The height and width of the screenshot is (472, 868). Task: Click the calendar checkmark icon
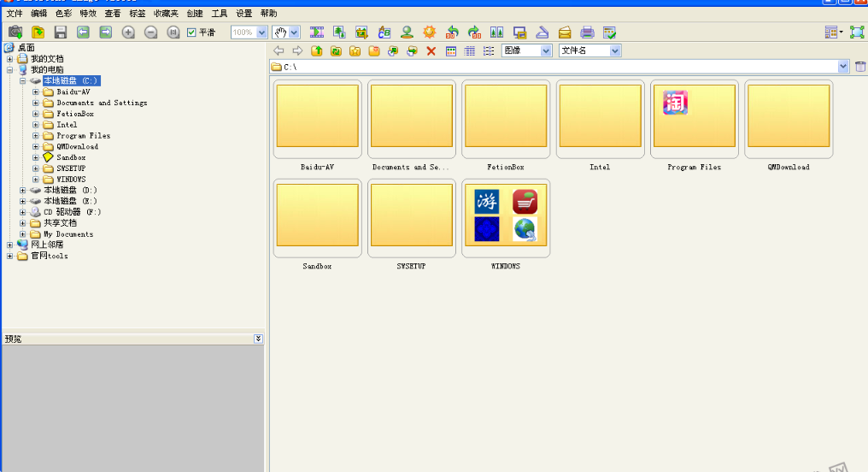[x=609, y=32]
